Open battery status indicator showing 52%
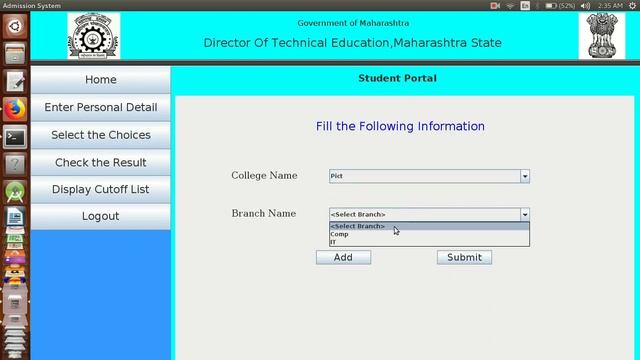Screen dimensions: 640x360 click(560, 6)
